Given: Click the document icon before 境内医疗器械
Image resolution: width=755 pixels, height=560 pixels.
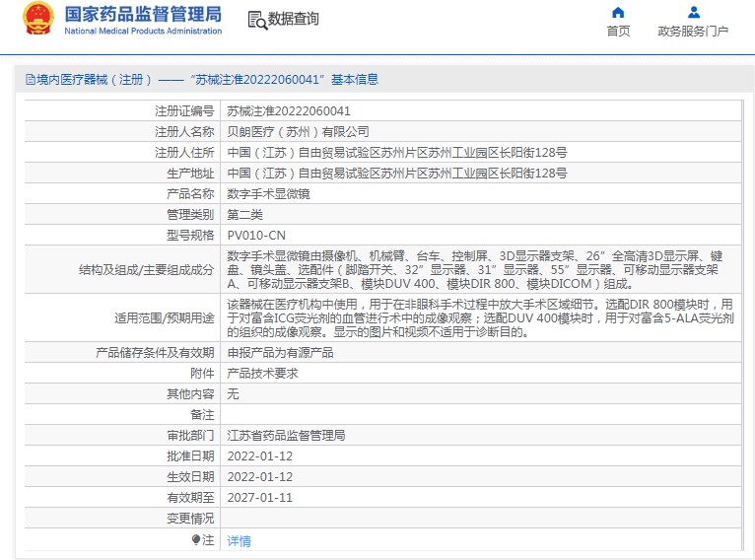Looking at the screenshot, I should pyautogui.click(x=31, y=80).
